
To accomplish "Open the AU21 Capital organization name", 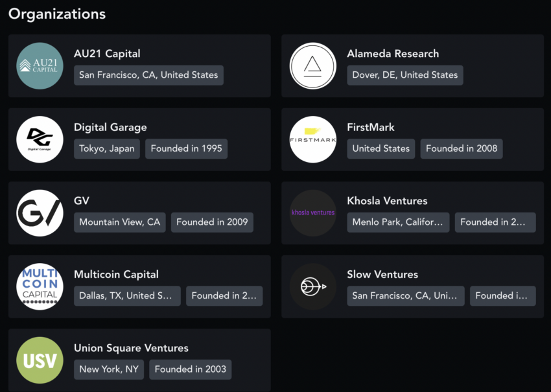I will click(107, 54).
